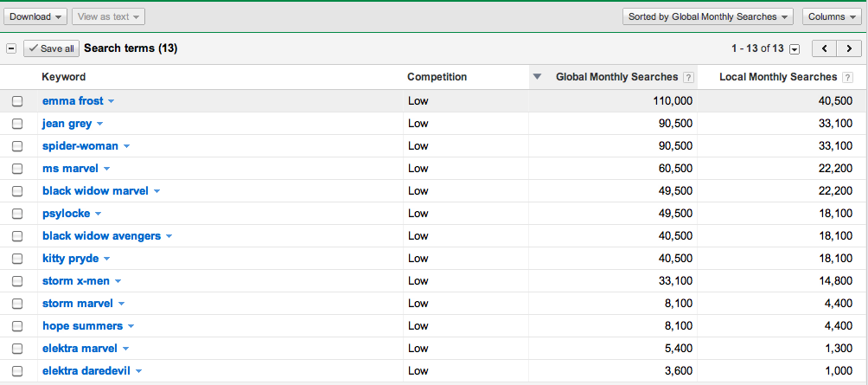The image size is (868, 385).
Task: Open the Columns dropdown
Action: pos(832,16)
